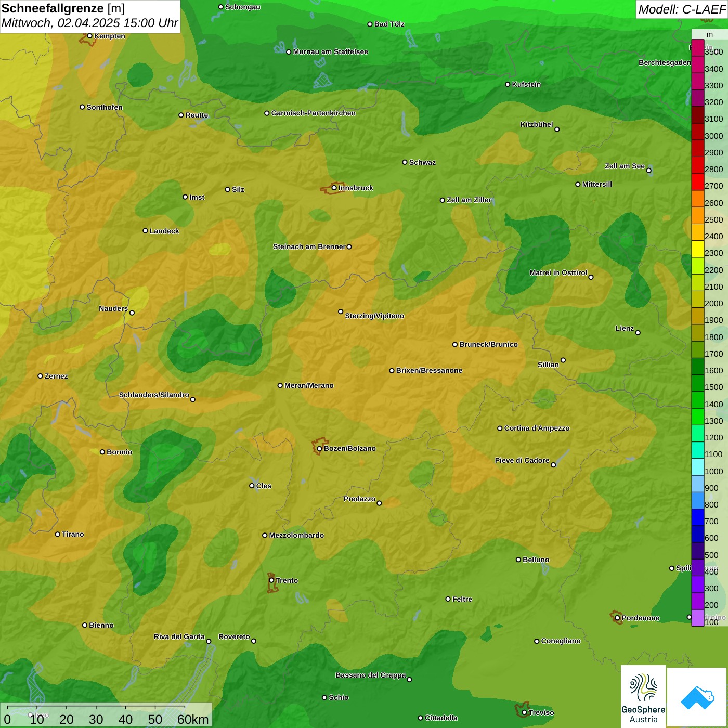Click the Lienz label

pyautogui.click(x=625, y=328)
